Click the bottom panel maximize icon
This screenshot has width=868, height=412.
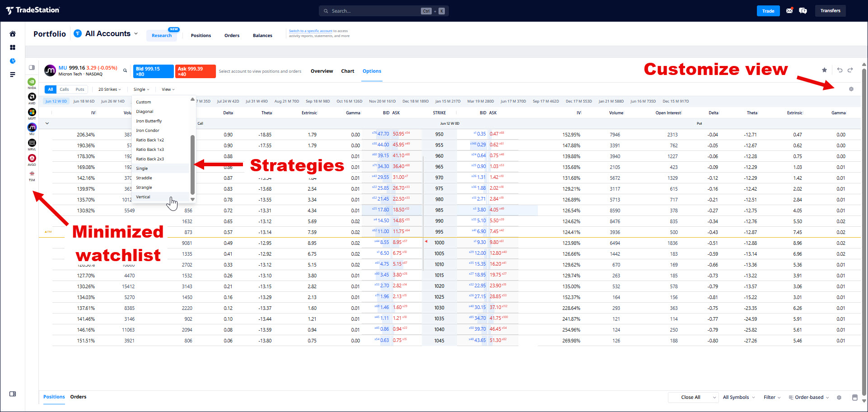click(x=854, y=398)
